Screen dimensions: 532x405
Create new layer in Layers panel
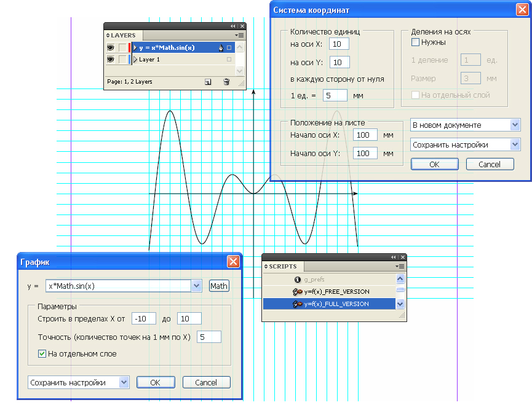[x=208, y=82]
